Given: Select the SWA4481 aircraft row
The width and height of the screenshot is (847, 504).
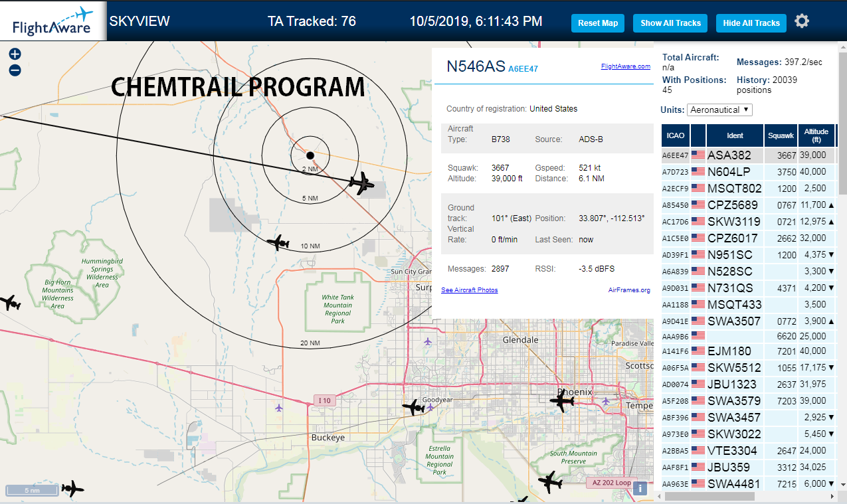Looking at the screenshot, I should pyautogui.click(x=748, y=484).
